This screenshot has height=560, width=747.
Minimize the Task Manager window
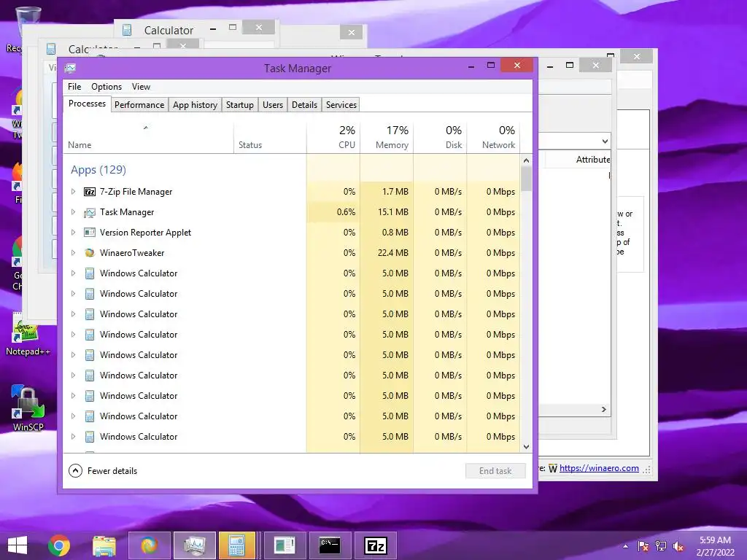[x=471, y=66]
